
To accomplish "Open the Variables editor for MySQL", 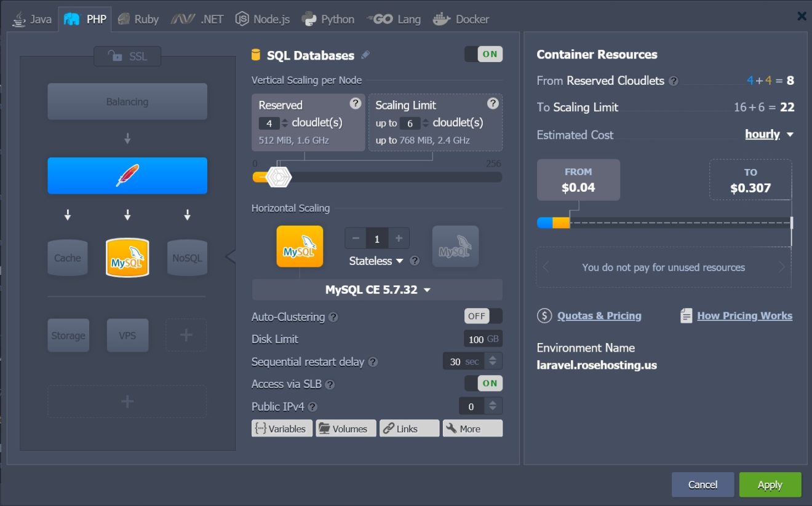I will pos(281,428).
